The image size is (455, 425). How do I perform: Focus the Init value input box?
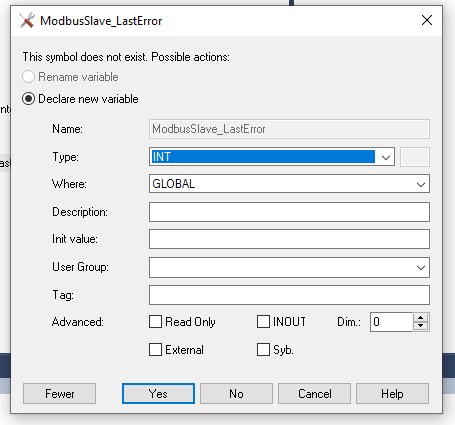[x=289, y=239]
